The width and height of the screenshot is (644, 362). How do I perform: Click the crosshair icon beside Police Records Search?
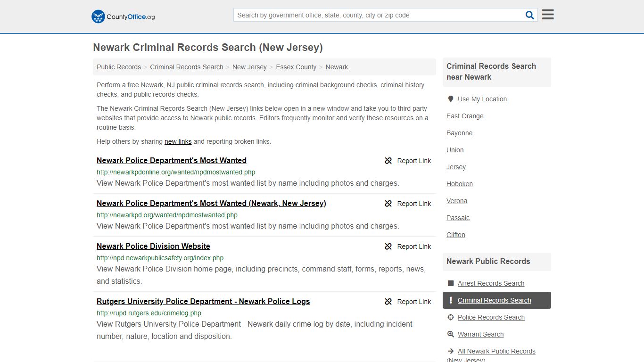pyautogui.click(x=450, y=317)
